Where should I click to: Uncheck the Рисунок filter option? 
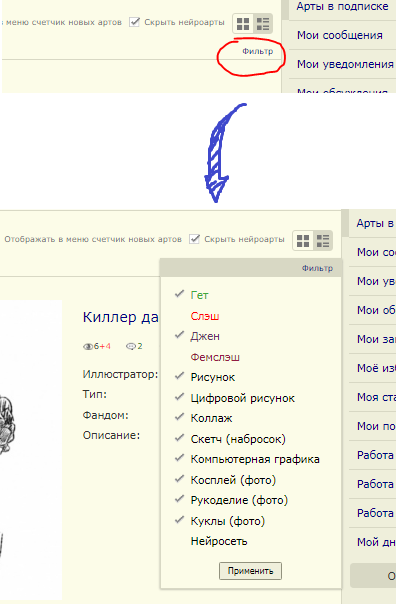pyautogui.click(x=213, y=377)
